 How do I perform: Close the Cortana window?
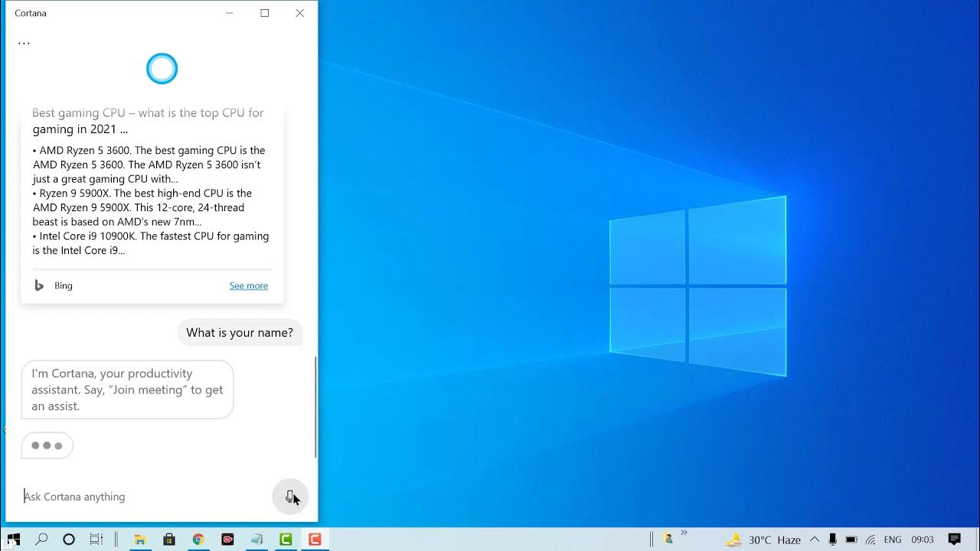pos(300,13)
